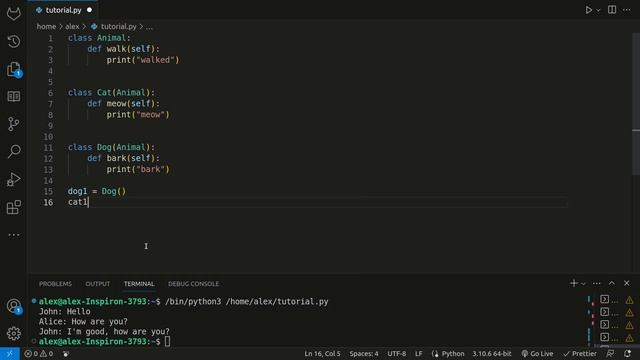Viewport: 640px width, 360px height.
Task: Click the editor vertical scrollbar
Action: (x=636, y=104)
